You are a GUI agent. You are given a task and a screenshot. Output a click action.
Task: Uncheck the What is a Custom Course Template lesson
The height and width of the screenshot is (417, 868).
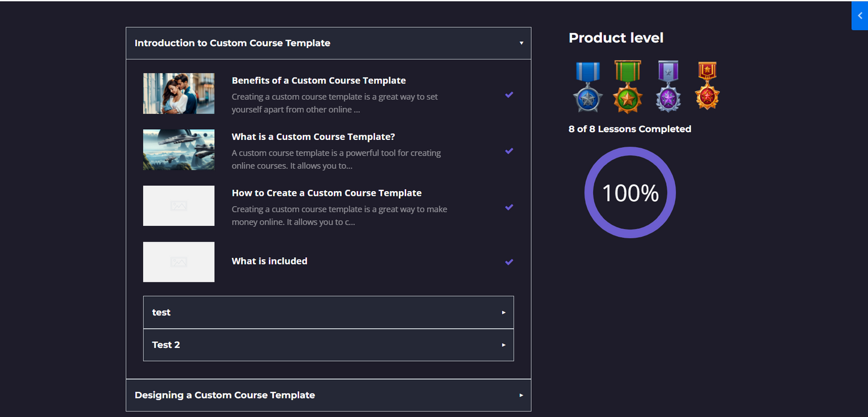tap(509, 151)
